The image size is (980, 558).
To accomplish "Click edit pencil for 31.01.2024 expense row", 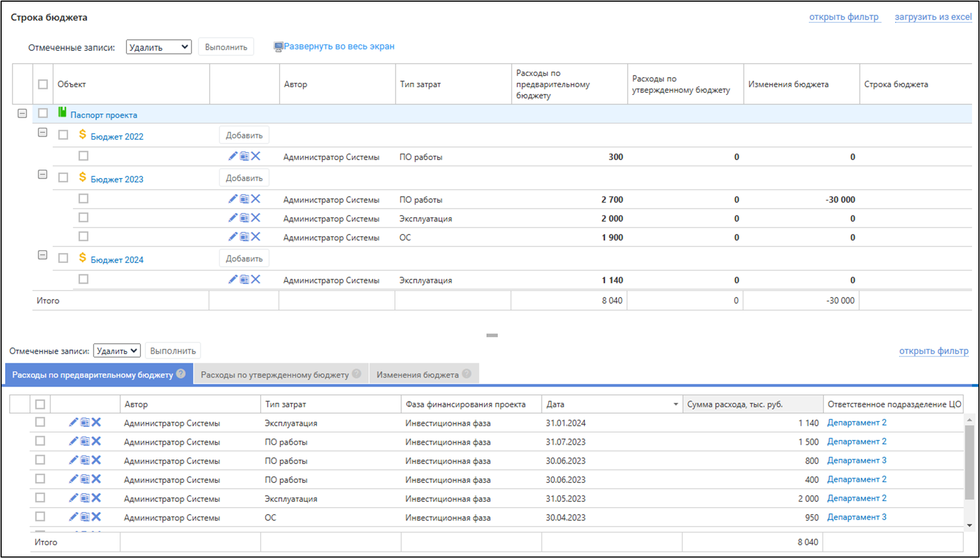I will click(73, 423).
